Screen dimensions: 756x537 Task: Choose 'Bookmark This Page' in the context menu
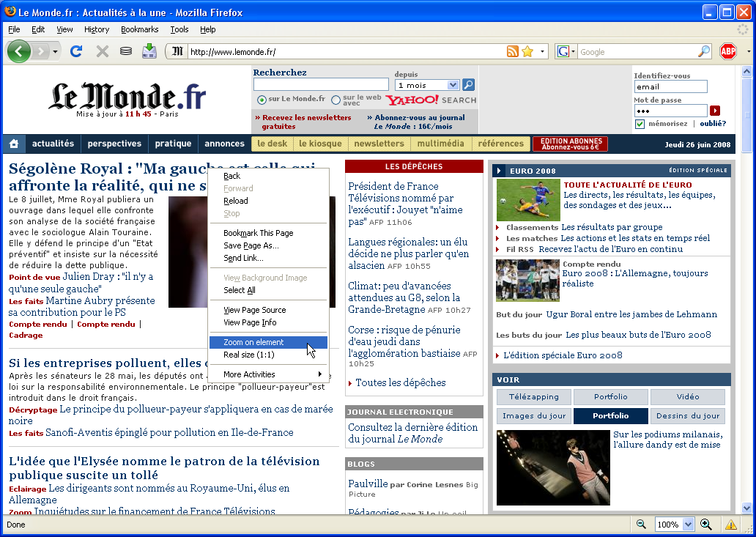coord(269,233)
